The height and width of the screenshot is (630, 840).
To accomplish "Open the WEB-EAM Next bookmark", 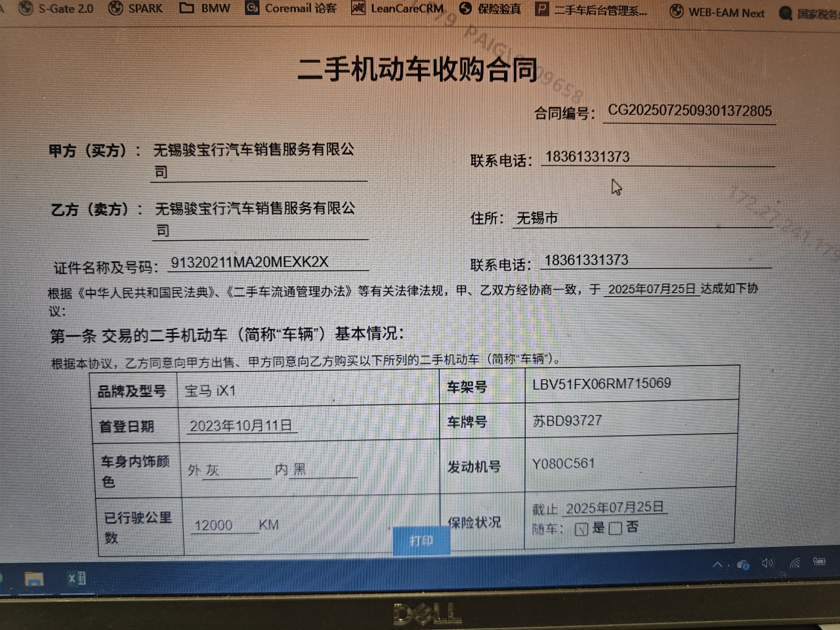I will 717,12.
